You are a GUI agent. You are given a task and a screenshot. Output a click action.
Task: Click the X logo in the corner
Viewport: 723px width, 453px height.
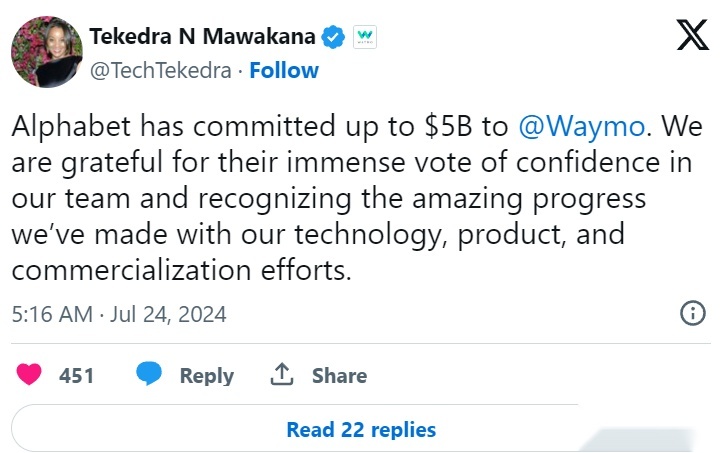(693, 35)
